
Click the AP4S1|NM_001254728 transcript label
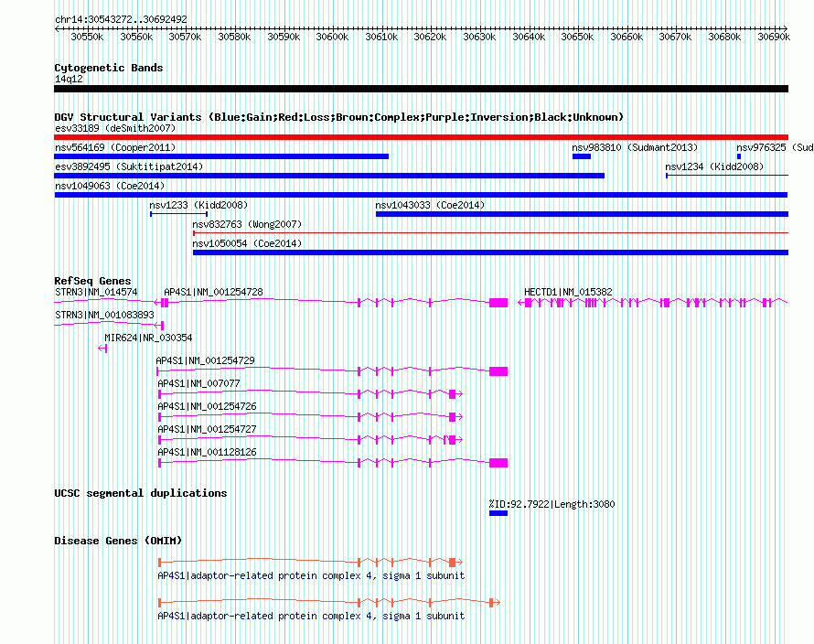coord(213,292)
